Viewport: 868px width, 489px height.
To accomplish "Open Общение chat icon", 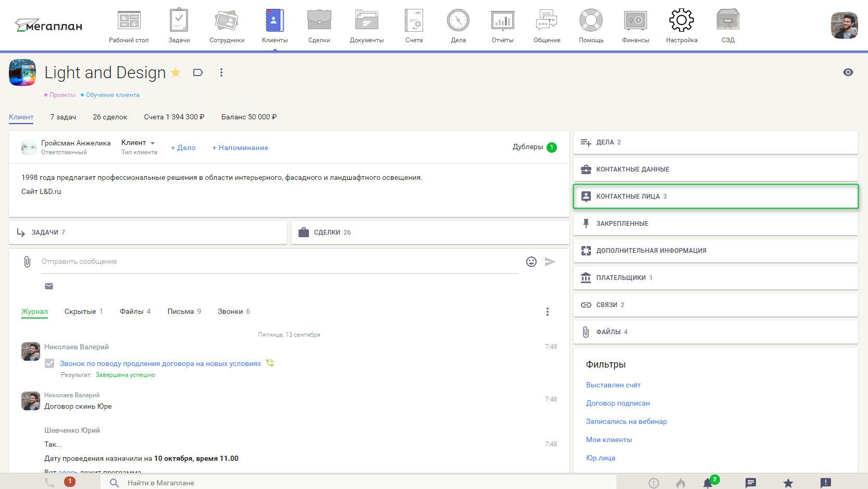I will tap(547, 20).
